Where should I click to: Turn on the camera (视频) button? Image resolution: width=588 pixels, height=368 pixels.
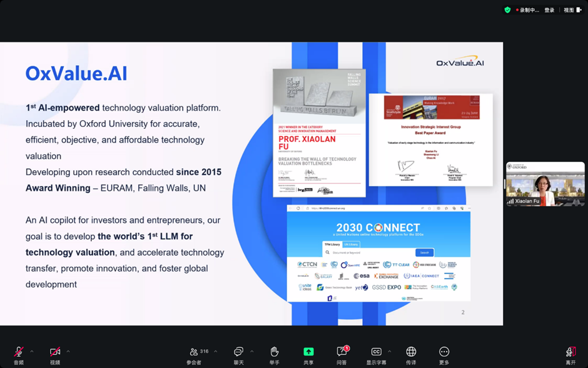click(x=55, y=355)
